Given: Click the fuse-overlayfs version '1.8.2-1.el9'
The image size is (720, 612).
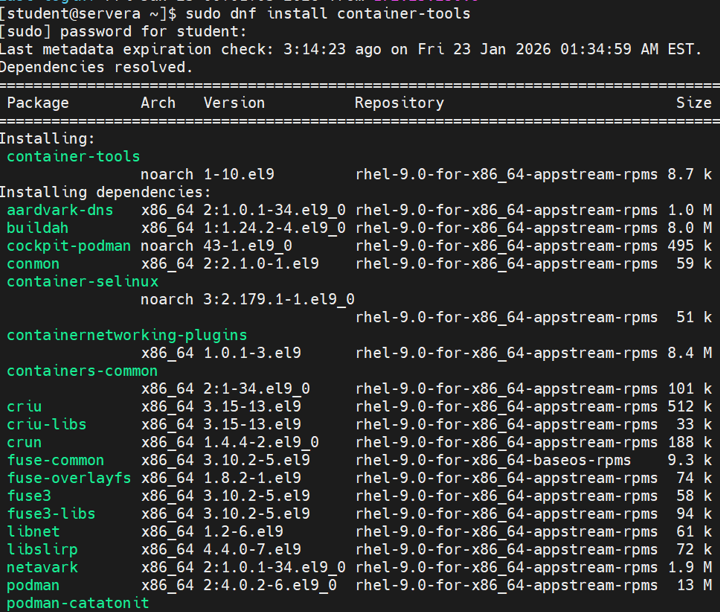Looking at the screenshot, I should tap(253, 478).
